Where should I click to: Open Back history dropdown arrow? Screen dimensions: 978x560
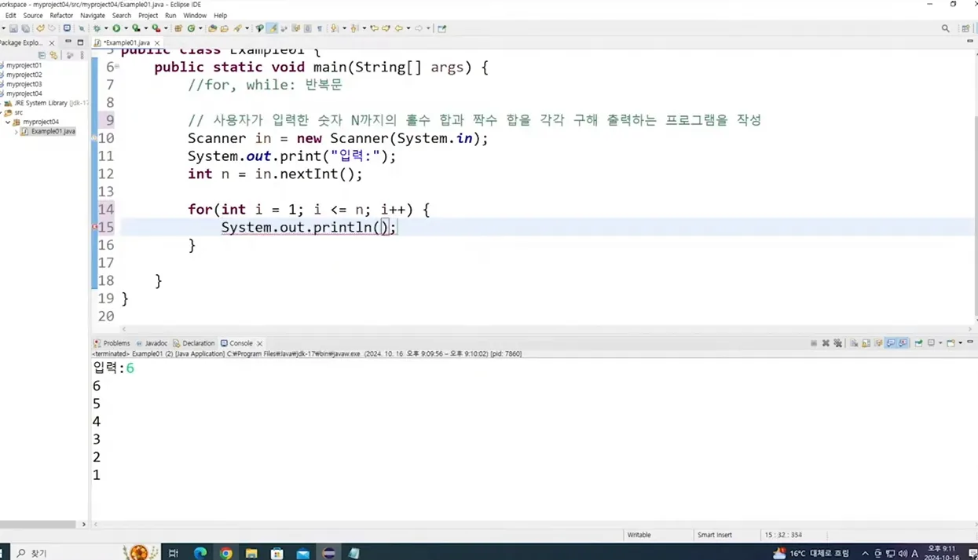click(408, 28)
